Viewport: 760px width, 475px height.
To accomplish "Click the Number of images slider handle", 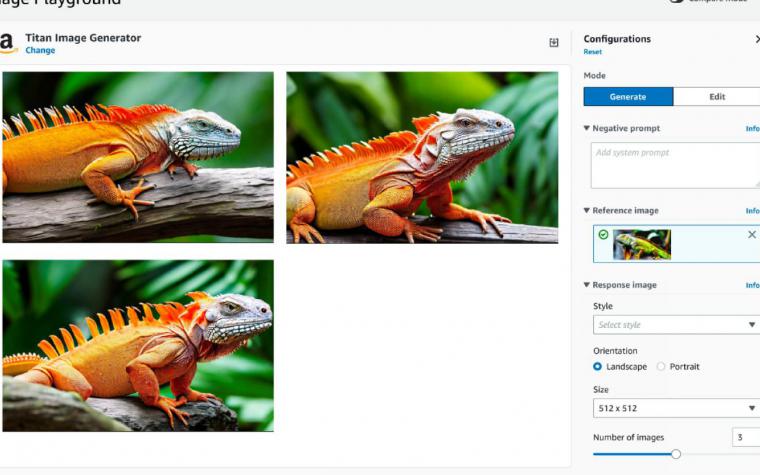I will click(676, 454).
